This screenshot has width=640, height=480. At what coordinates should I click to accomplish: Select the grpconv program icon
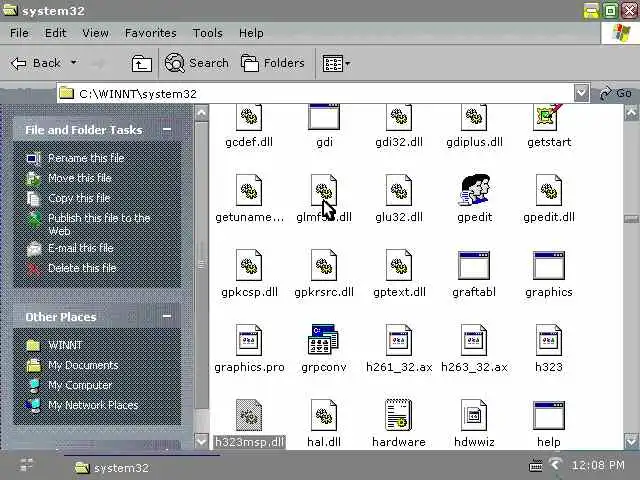coord(323,340)
